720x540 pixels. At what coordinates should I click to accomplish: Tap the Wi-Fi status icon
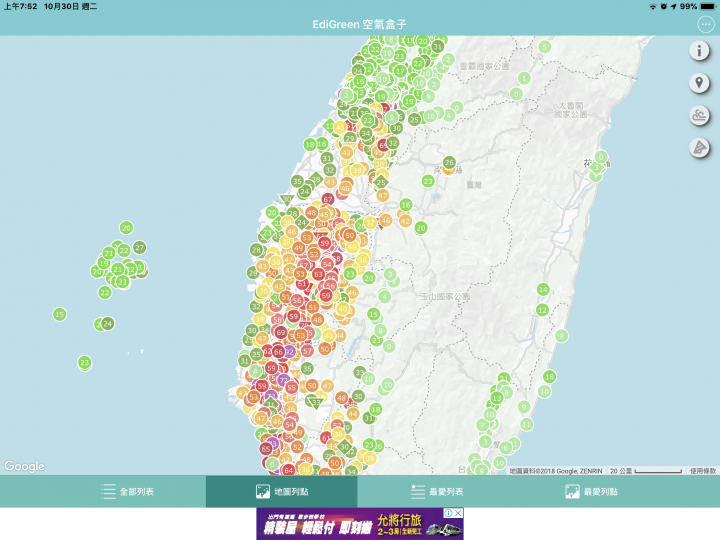[652, 6]
